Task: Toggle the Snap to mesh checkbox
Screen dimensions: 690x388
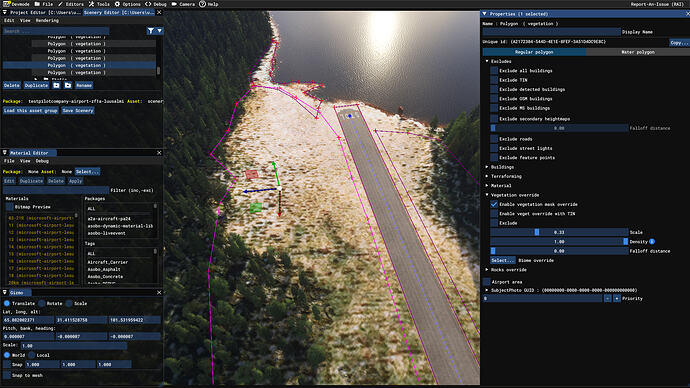Action: (x=7, y=375)
